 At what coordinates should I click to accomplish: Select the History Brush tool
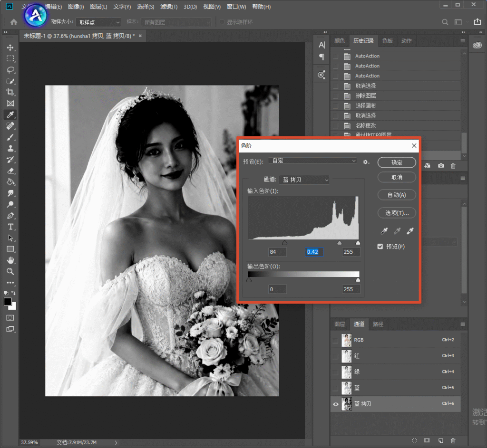click(x=10, y=160)
